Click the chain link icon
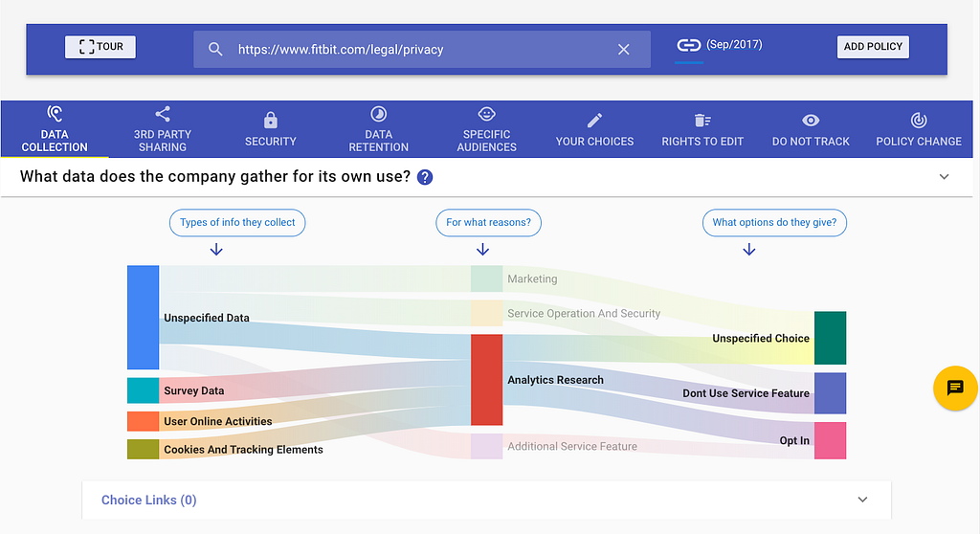The image size is (980, 534). coord(688,45)
